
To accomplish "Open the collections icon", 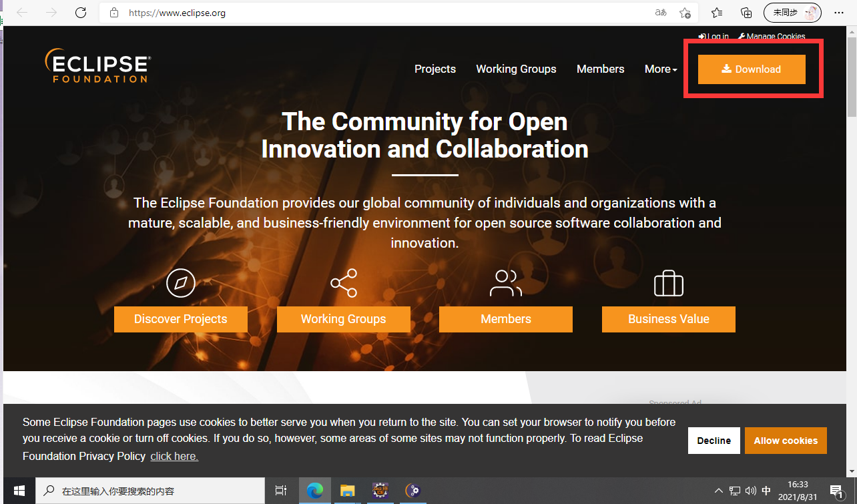I will coord(747,12).
